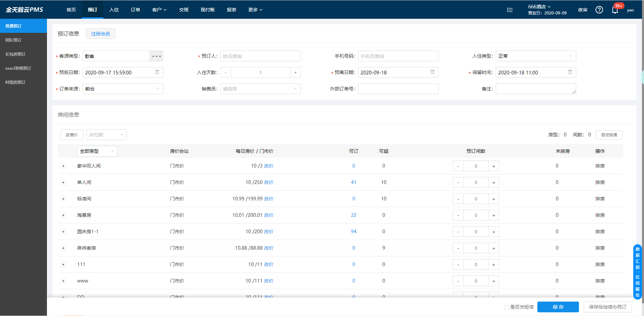This screenshot has height=316, width=644.
Task: Increase 麻将套房 booking count
Action: click(x=494, y=248)
